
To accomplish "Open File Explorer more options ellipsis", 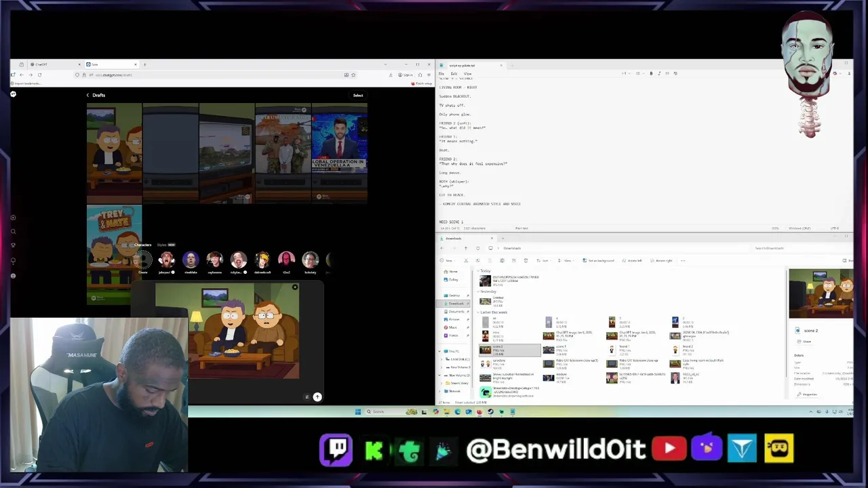I will coord(683,260).
